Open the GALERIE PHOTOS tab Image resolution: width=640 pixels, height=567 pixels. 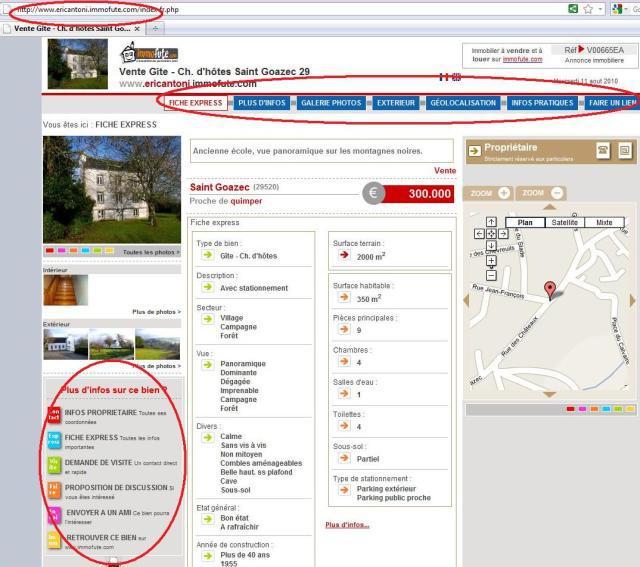[x=331, y=103]
